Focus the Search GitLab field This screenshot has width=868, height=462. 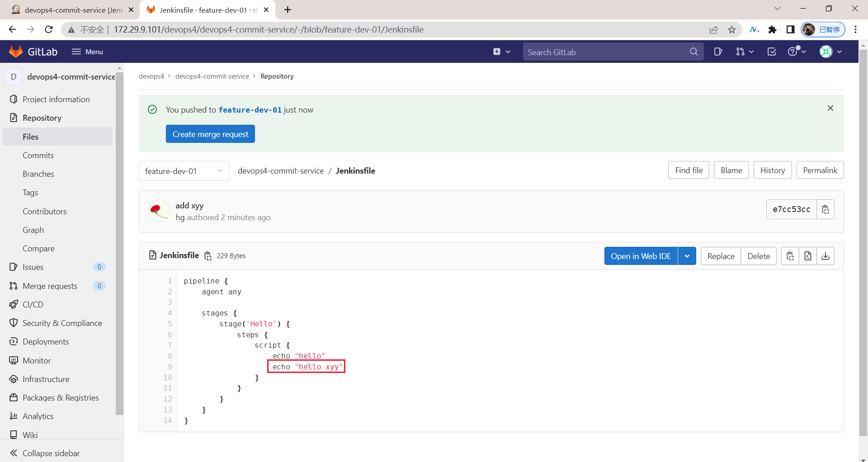coord(613,52)
